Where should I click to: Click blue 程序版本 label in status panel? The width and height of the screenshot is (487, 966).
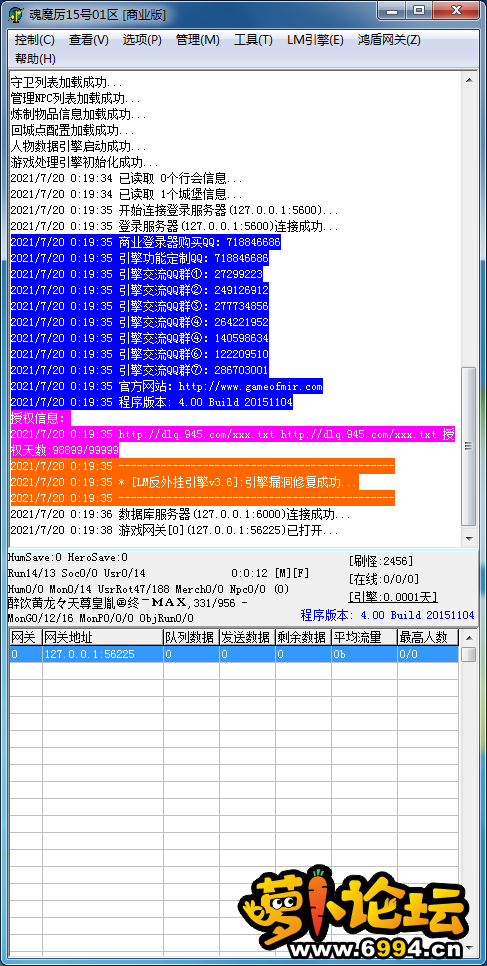click(x=387, y=615)
